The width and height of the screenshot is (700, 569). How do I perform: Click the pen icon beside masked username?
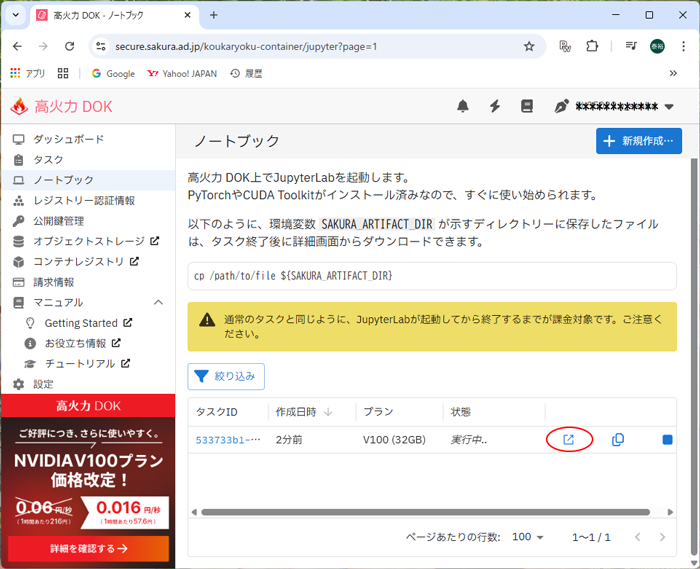pyautogui.click(x=561, y=106)
